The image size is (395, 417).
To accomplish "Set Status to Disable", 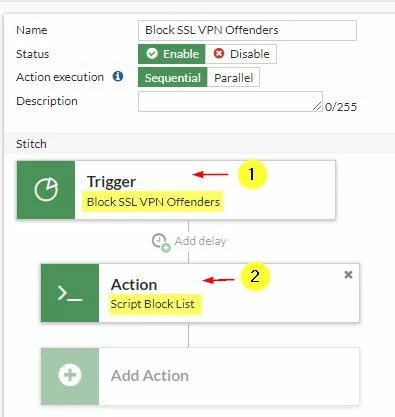I will pos(241,54).
